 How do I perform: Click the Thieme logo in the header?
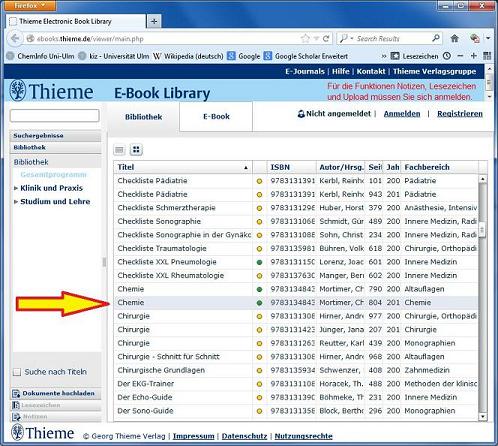(x=51, y=91)
